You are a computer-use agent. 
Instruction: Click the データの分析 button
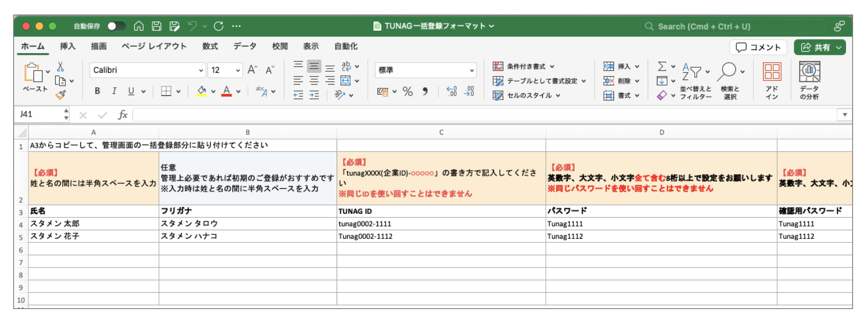click(x=809, y=80)
